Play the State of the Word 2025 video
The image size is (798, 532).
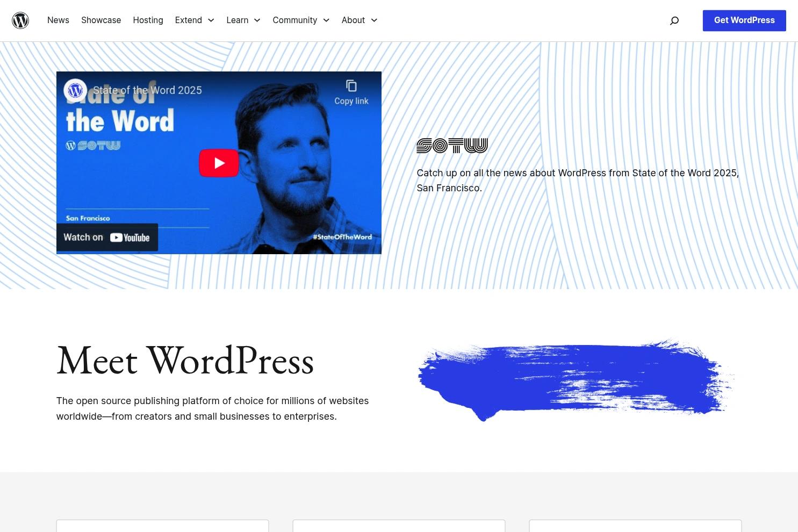click(219, 163)
